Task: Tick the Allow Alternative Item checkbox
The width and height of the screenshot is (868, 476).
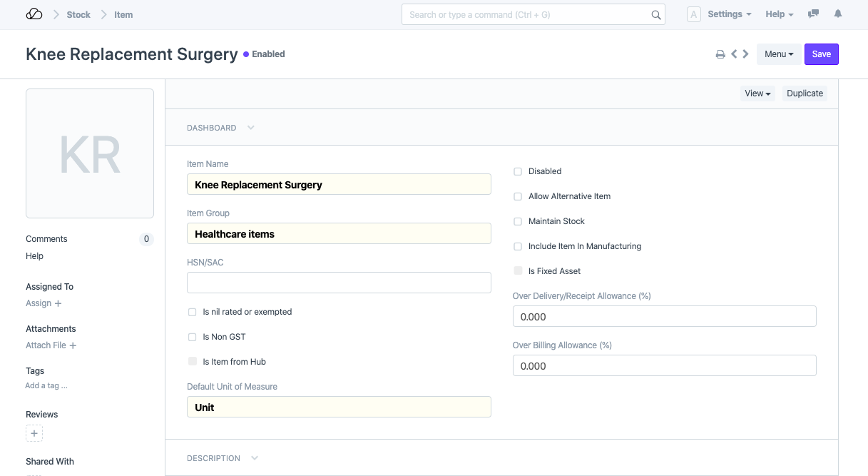Action: (518, 196)
